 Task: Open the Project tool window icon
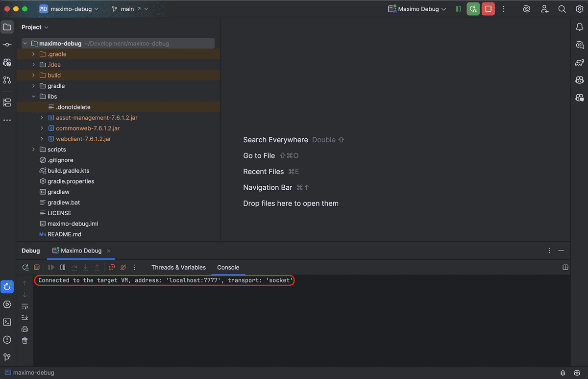tap(7, 27)
